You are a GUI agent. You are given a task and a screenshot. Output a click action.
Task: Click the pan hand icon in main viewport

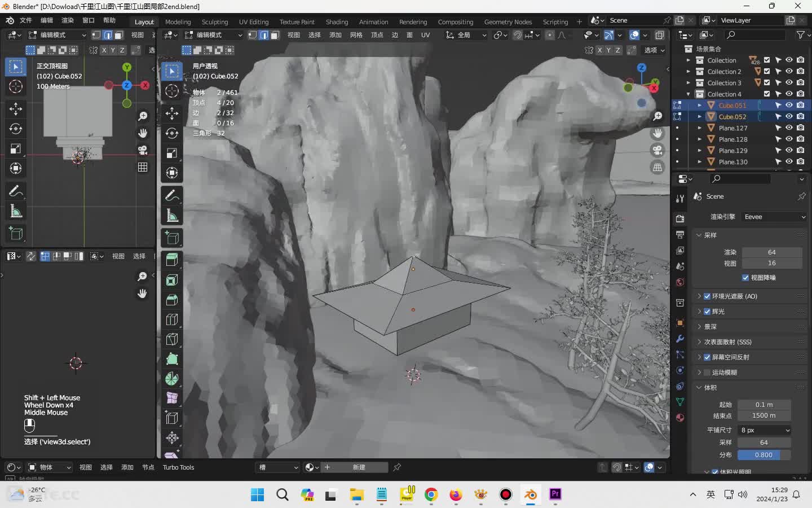657,134
